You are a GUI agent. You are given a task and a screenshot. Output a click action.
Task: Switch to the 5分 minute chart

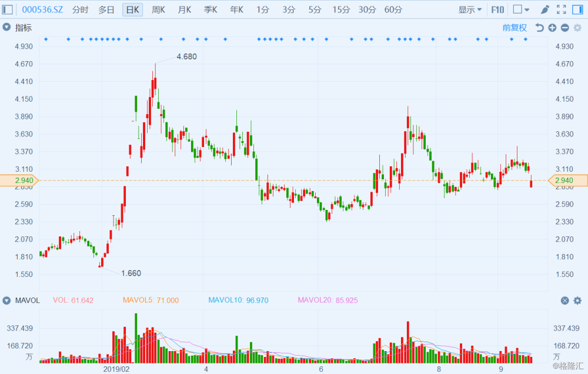(315, 9)
